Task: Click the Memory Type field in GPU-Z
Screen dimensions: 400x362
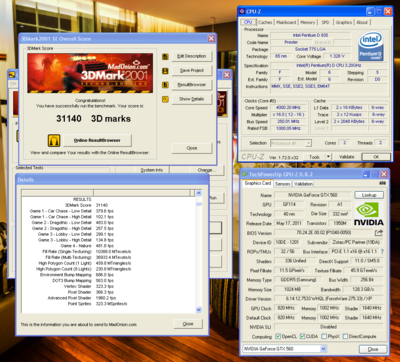Action: point(297,280)
